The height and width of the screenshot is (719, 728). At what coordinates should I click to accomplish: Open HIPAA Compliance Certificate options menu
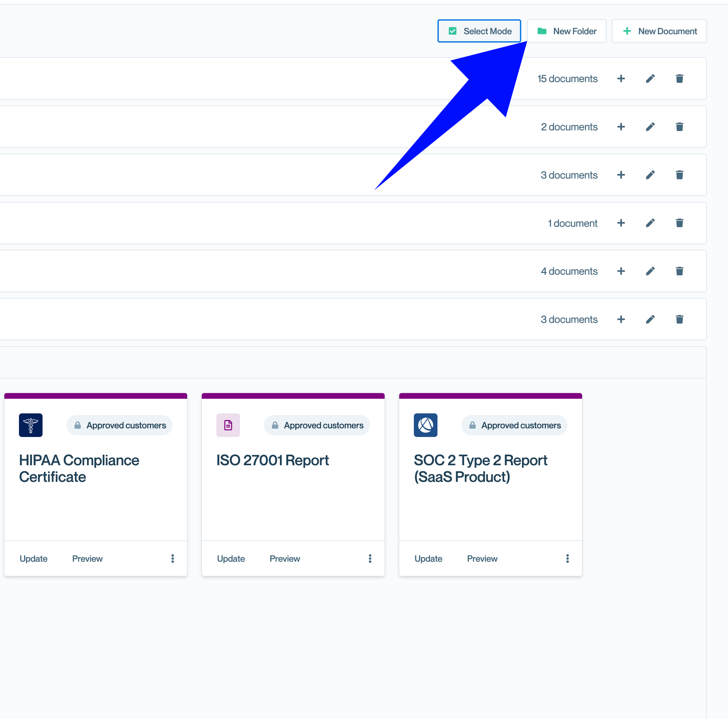pos(173,558)
